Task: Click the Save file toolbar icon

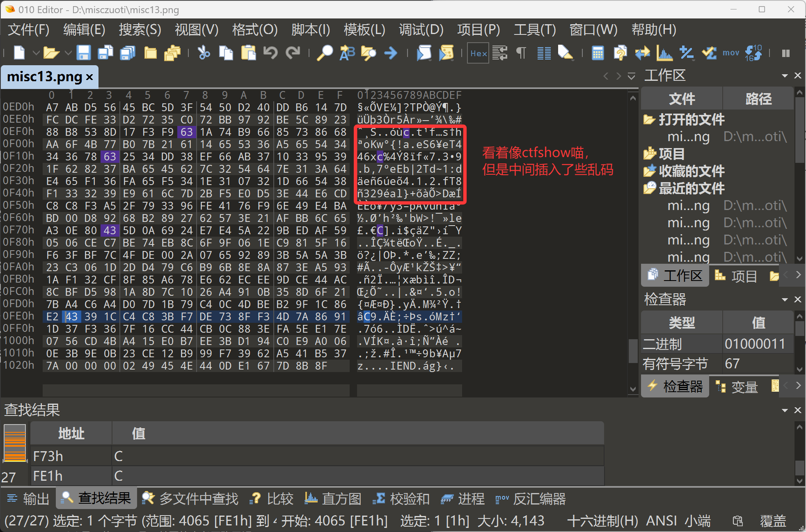Action: (83, 53)
